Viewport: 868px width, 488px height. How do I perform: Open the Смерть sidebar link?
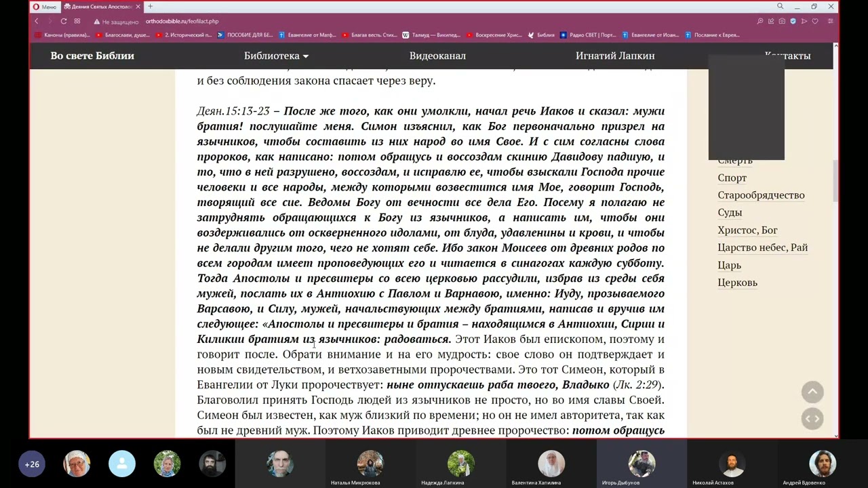(x=735, y=161)
